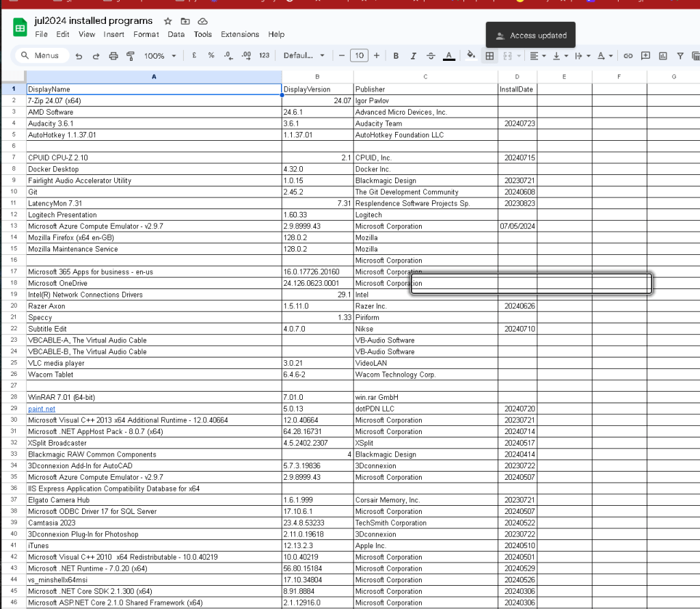Star the jul2024 installed programs document
The image size is (700, 609).
click(168, 21)
